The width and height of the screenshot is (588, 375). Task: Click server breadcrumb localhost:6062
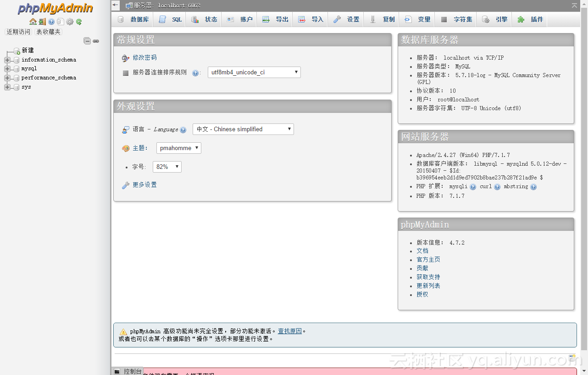167,6
